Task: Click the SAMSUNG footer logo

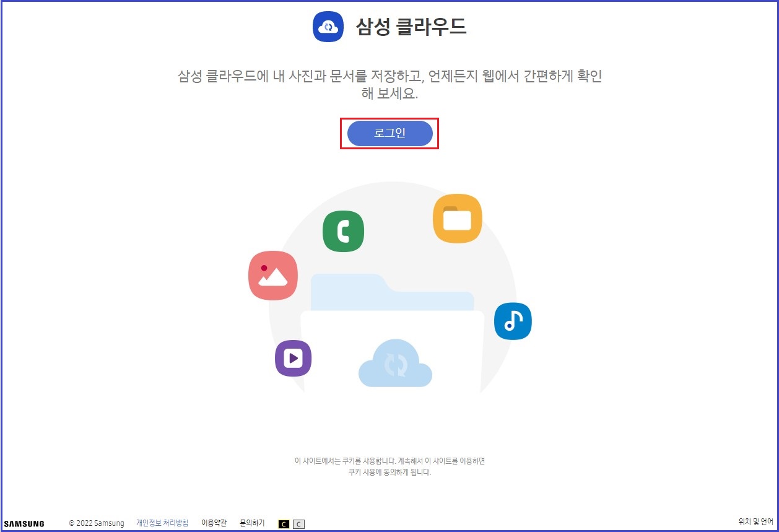Action: pos(24,524)
